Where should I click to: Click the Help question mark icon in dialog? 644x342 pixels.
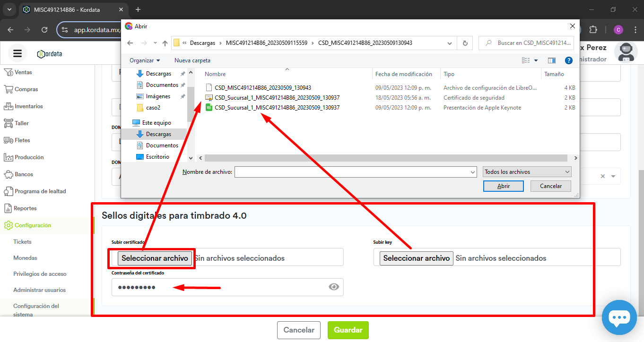coord(569,60)
